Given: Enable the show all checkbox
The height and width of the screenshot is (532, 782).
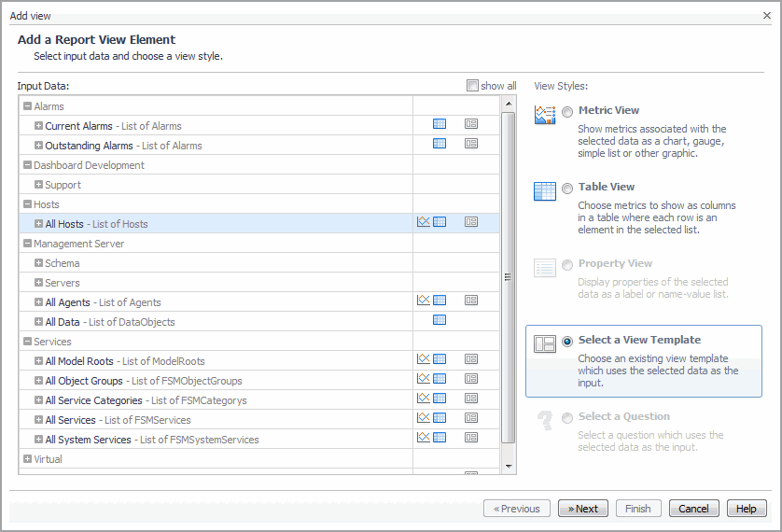Looking at the screenshot, I should click(472, 86).
